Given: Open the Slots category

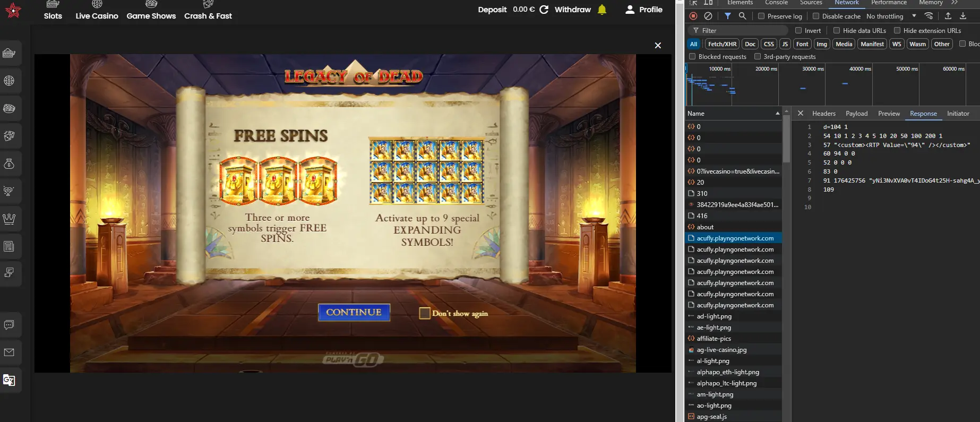Looking at the screenshot, I should pos(53,11).
